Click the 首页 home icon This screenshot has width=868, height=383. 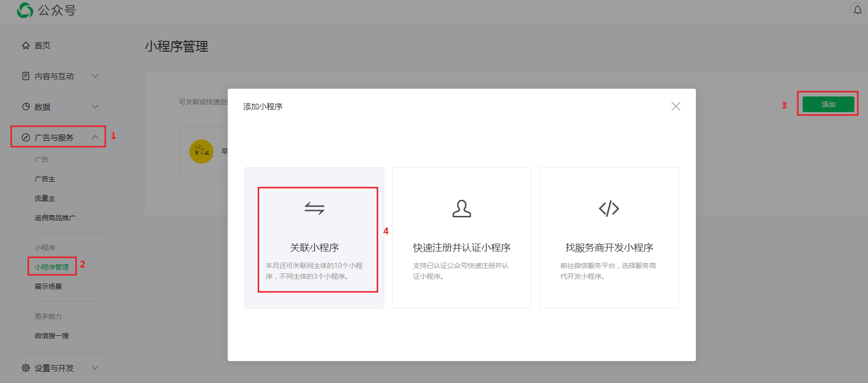tap(26, 45)
